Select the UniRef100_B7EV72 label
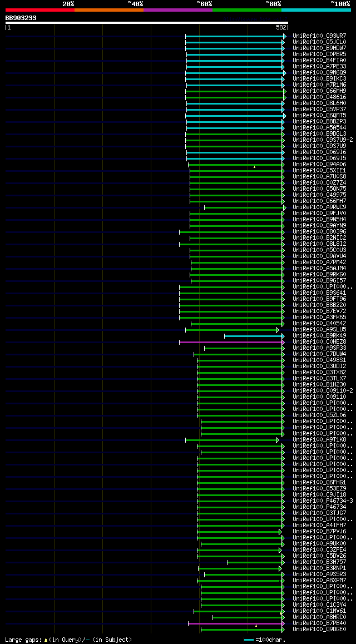The width and height of the screenshot is (356, 644). (x=319, y=311)
